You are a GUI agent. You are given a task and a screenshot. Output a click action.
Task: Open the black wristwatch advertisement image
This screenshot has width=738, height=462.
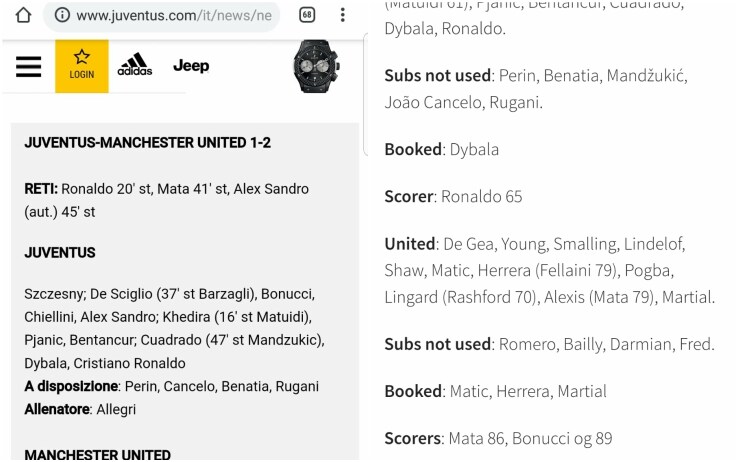coord(316,66)
